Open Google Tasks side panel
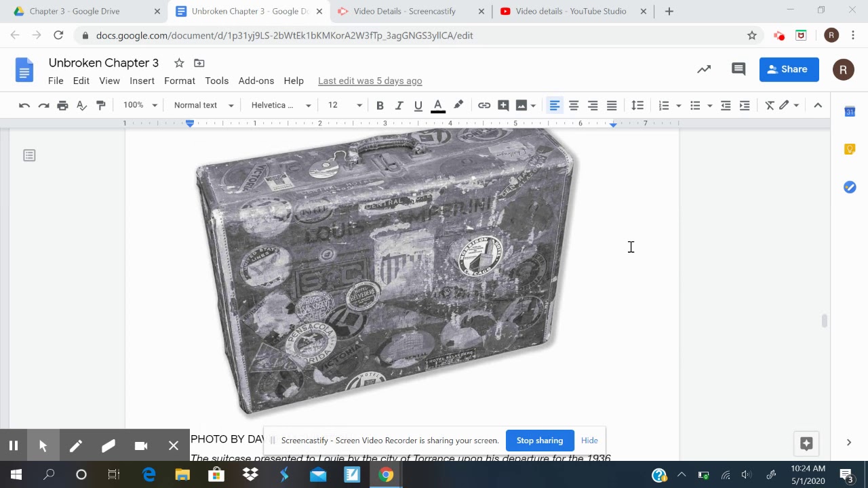Screen dimensions: 868x488 [x=850, y=187]
